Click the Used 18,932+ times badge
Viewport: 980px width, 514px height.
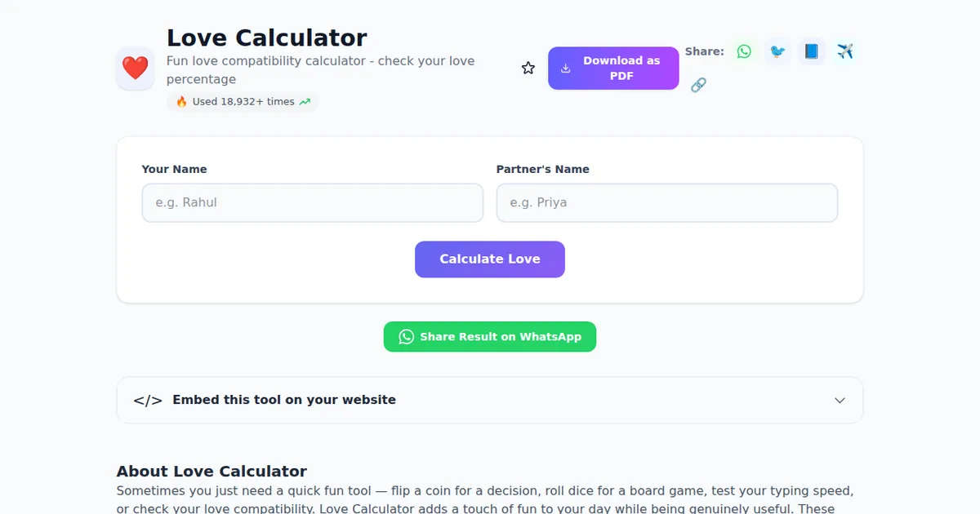(242, 101)
